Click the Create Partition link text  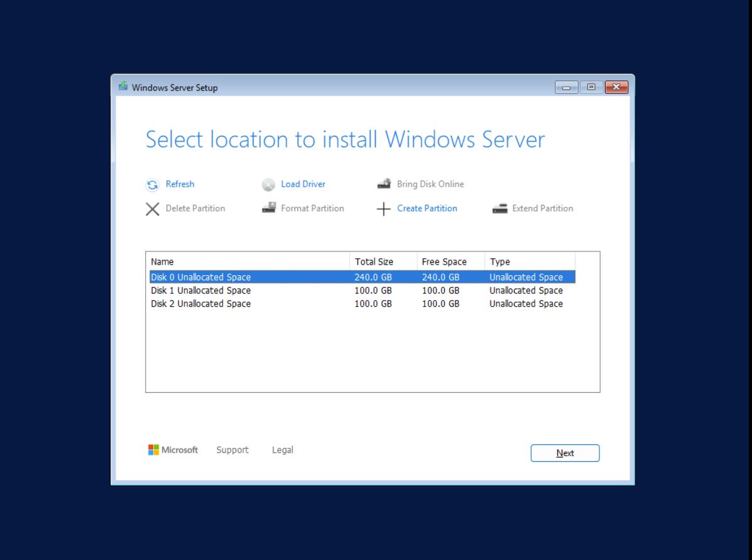(x=427, y=208)
